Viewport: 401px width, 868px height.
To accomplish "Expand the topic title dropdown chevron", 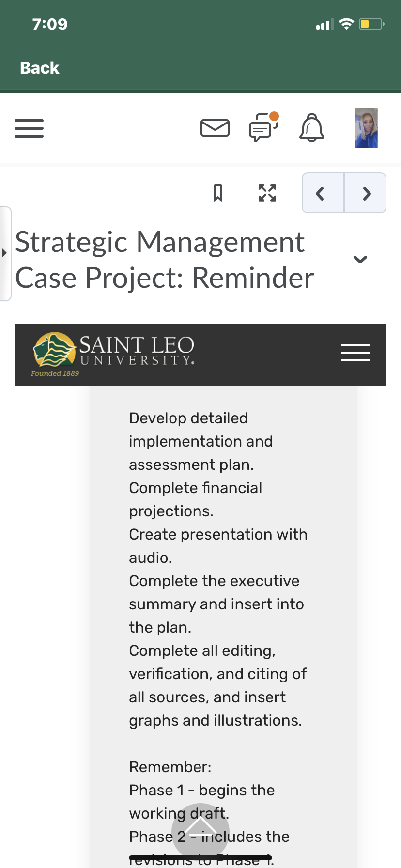I will [x=360, y=259].
